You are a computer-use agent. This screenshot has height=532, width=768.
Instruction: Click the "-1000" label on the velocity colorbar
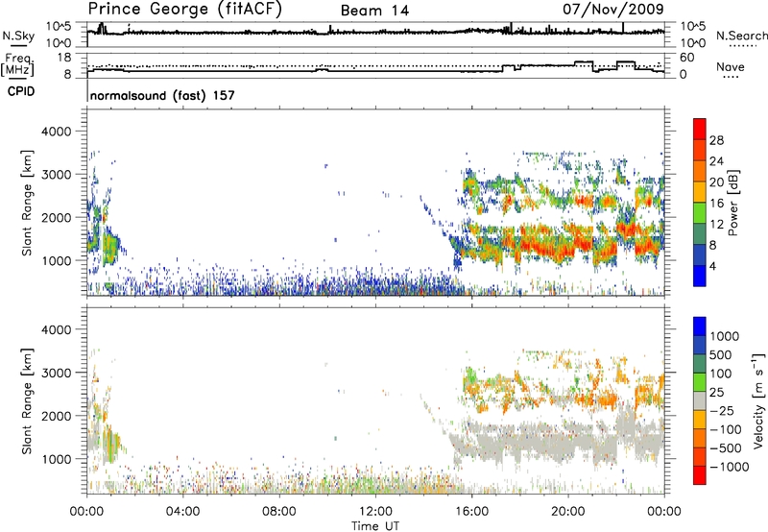click(x=729, y=467)
